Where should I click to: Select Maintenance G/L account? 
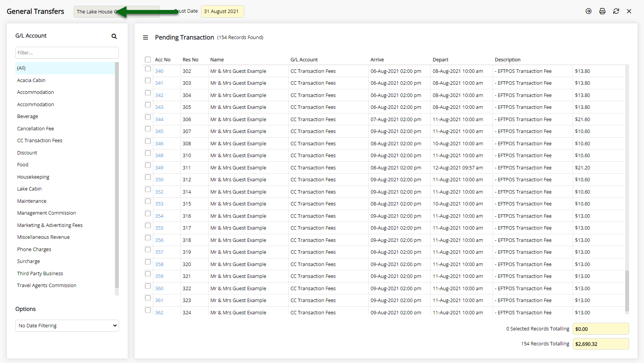pyautogui.click(x=31, y=201)
